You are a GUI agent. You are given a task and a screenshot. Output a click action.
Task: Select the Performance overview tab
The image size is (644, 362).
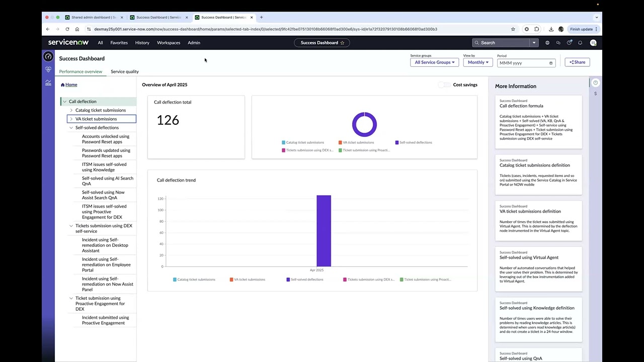point(80,71)
